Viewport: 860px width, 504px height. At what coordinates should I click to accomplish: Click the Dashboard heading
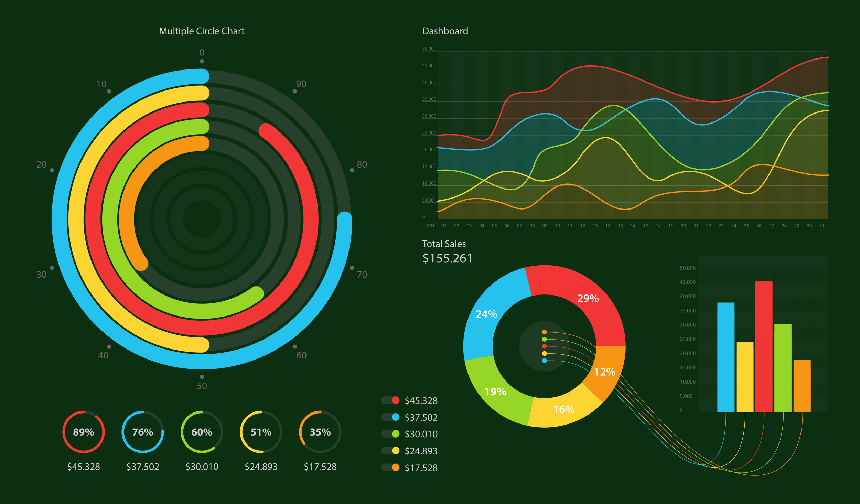click(445, 31)
